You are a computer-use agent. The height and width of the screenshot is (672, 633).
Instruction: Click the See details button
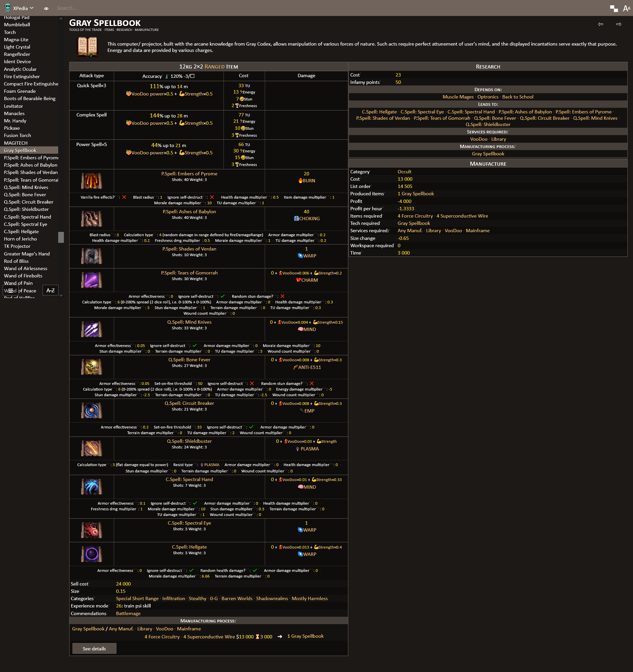point(94,648)
